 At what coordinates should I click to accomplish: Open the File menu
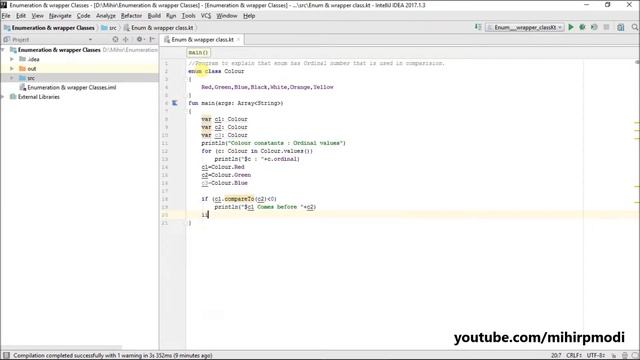coord(6,16)
